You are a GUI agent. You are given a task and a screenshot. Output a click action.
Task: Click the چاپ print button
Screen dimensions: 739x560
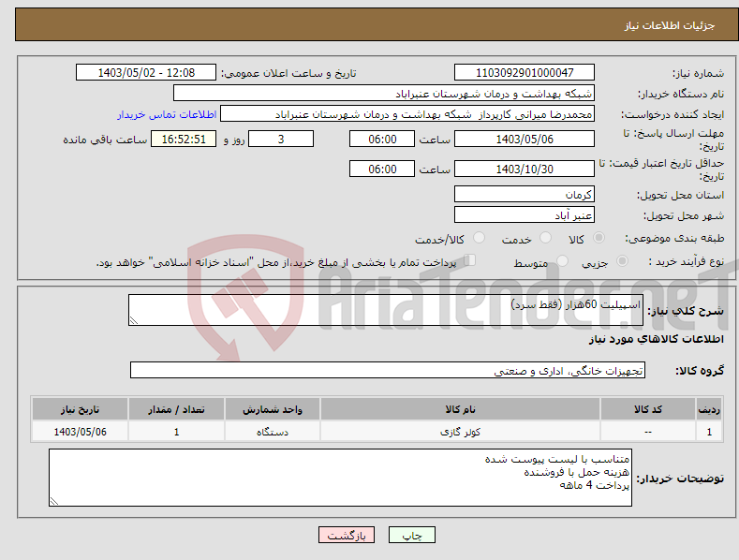[411, 535]
